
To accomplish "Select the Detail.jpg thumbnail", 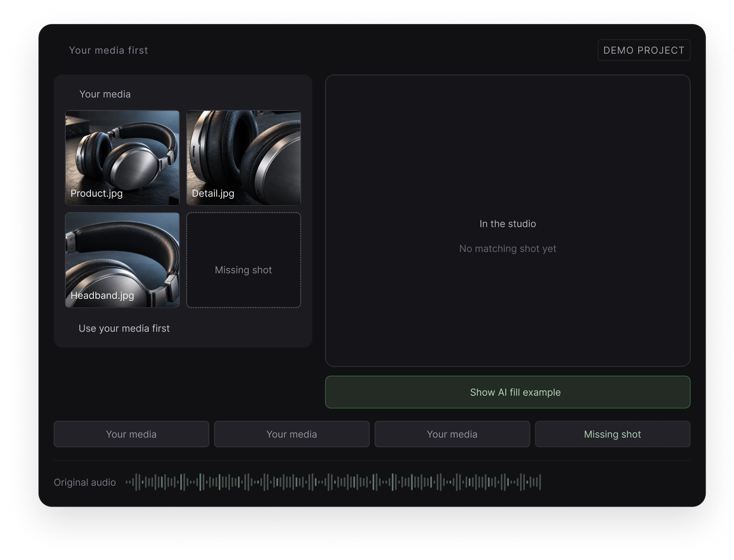I will pyautogui.click(x=244, y=158).
